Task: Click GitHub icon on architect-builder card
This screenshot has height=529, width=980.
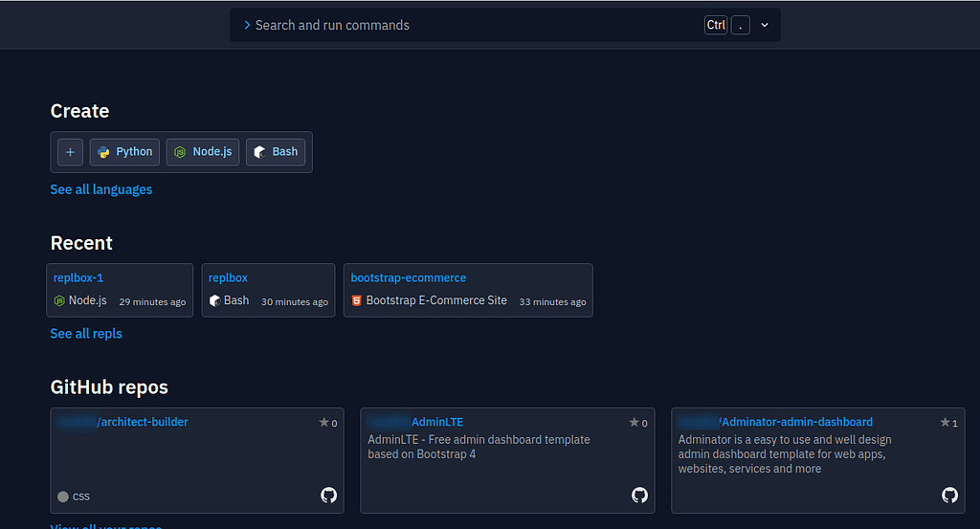Action: (x=329, y=496)
